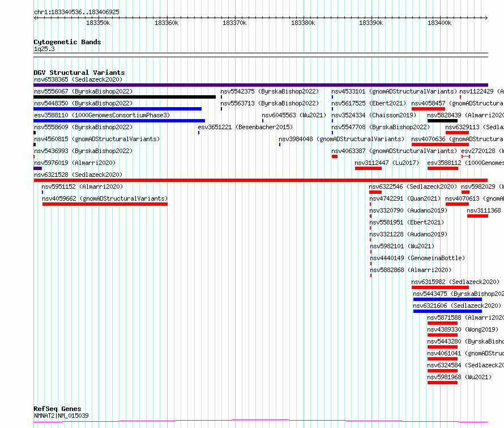The image size is (504, 428).
Task: Open nsv6045563 (Wu2021) variant label
Action: coord(294,115)
